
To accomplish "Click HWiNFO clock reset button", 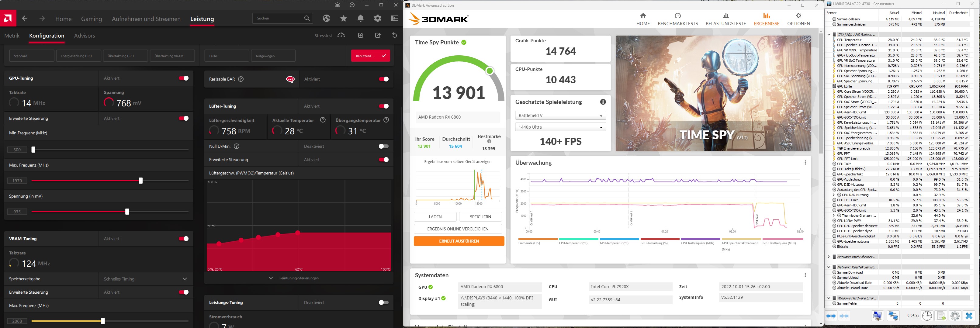I will click(x=927, y=316).
